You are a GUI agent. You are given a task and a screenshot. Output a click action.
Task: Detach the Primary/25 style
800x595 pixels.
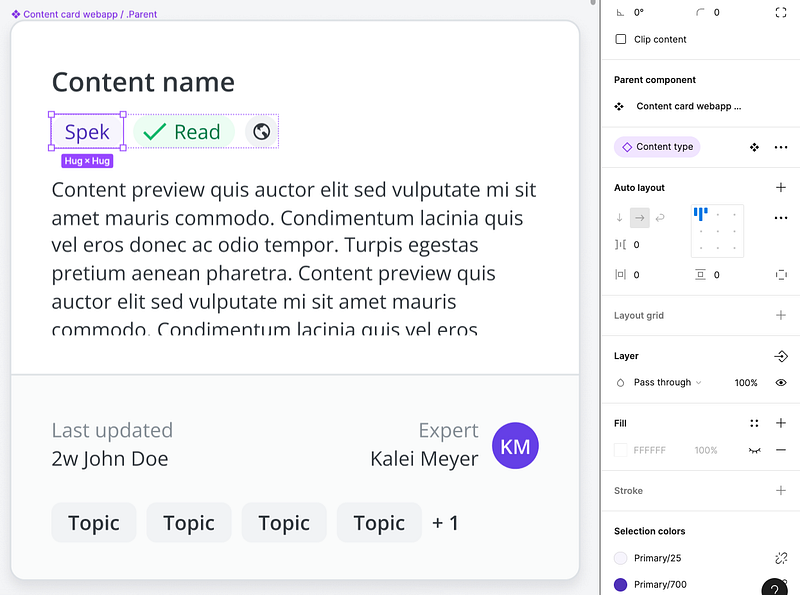[x=781, y=558]
